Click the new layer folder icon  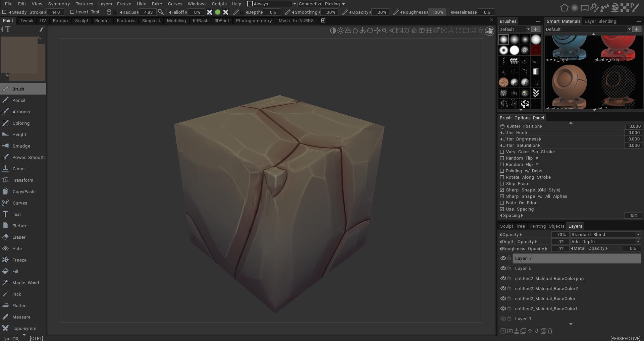click(510, 331)
